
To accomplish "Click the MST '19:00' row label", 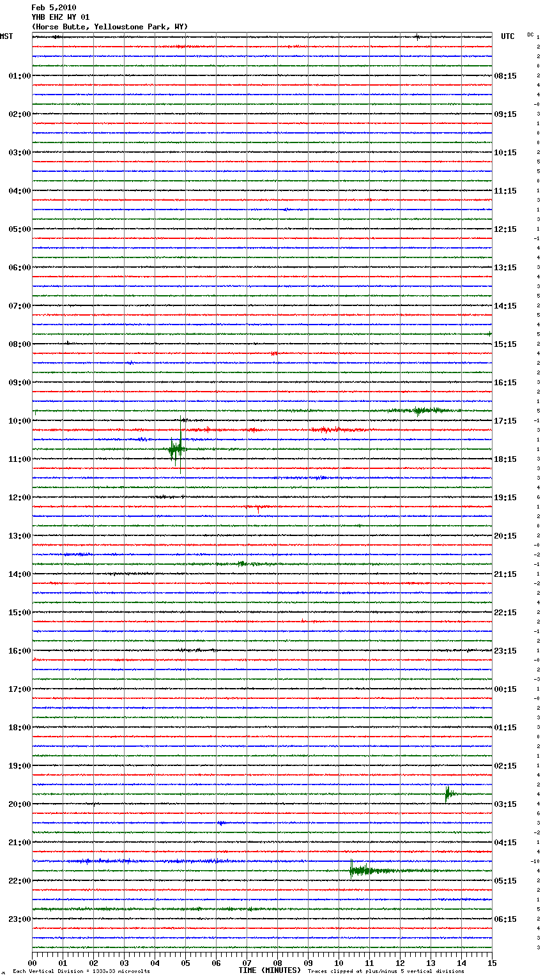I will 20,766.
